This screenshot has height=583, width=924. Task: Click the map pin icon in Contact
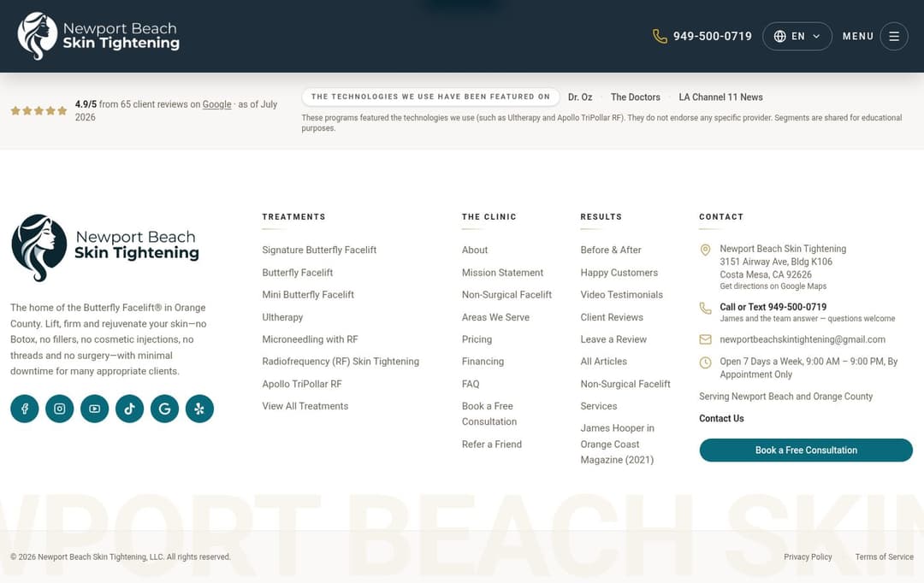pyautogui.click(x=705, y=250)
